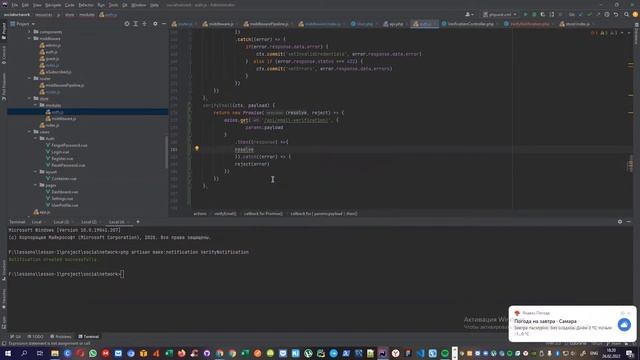Collapse the Auth folder
The height and width of the screenshot is (360, 640).
point(36,138)
